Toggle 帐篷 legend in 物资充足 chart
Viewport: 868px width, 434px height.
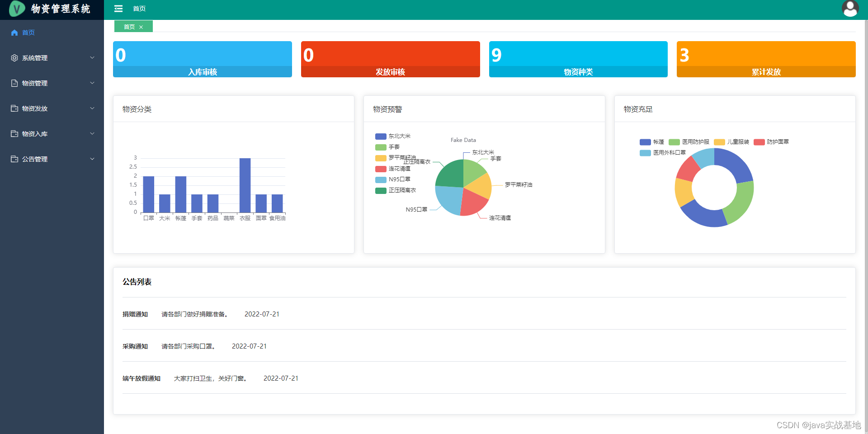(x=652, y=142)
